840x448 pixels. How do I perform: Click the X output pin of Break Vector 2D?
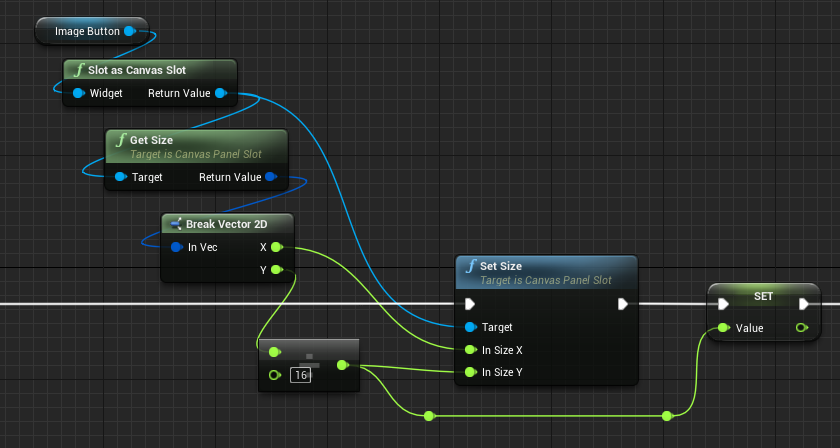[x=276, y=247]
